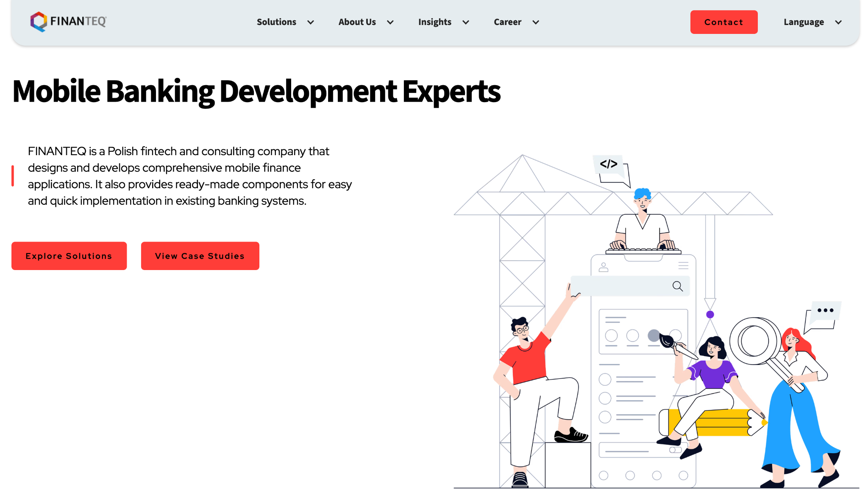Expand the Insights chevron arrow
The image size is (868, 496).
tap(466, 22)
